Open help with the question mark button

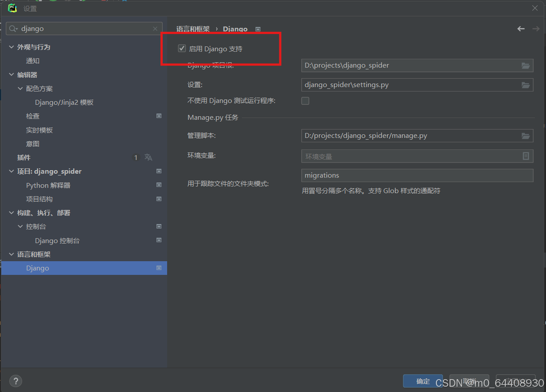(x=15, y=381)
